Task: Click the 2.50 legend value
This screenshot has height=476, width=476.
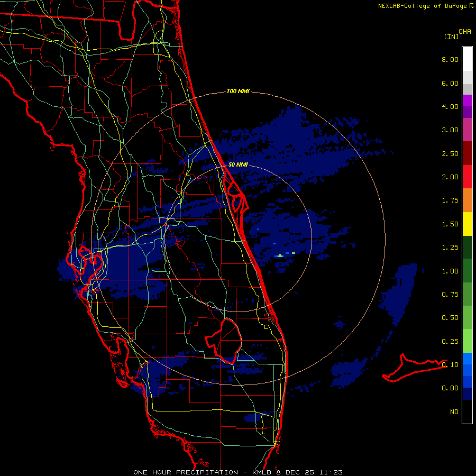Action: [x=450, y=153]
